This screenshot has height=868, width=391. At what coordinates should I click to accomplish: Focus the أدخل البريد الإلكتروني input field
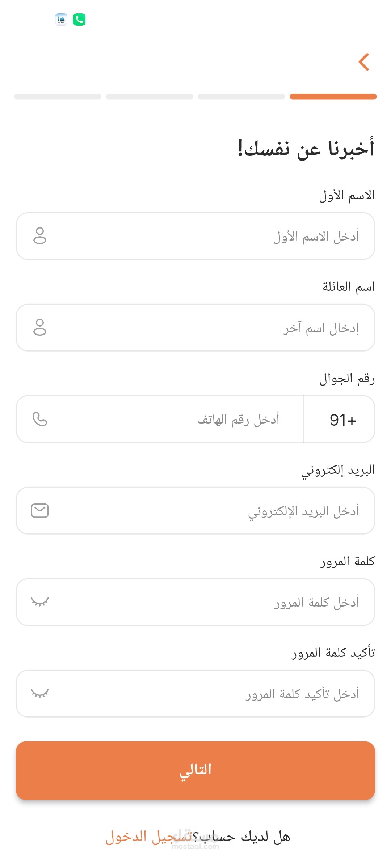click(203, 511)
